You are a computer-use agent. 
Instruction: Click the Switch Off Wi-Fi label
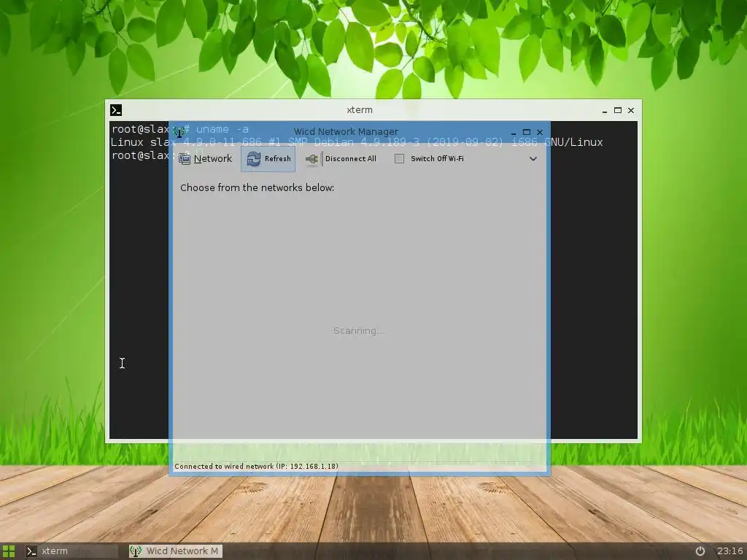tap(437, 158)
